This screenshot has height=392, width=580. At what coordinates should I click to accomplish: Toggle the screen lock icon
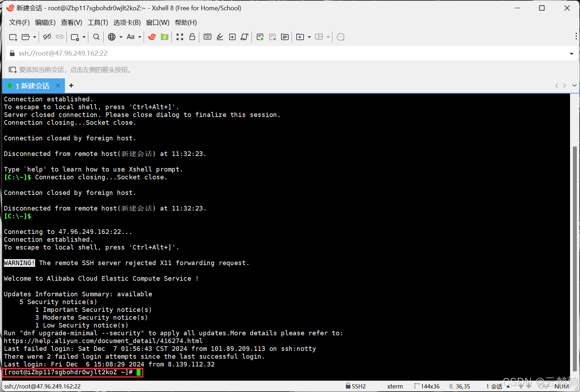tap(192, 37)
